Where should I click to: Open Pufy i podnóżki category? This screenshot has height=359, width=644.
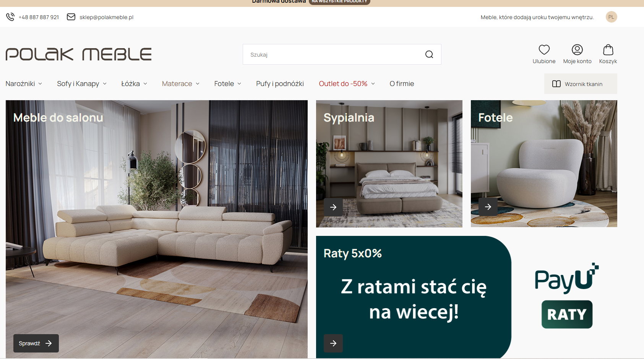pos(280,84)
